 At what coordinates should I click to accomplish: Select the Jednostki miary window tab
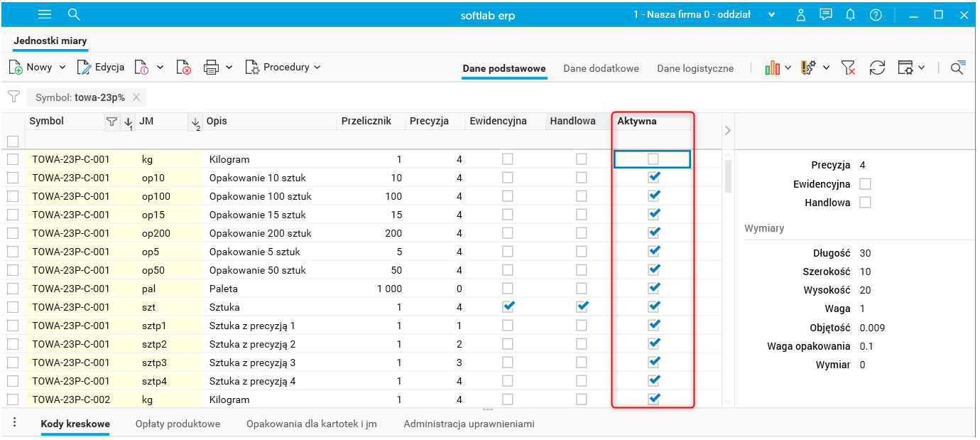[x=50, y=41]
